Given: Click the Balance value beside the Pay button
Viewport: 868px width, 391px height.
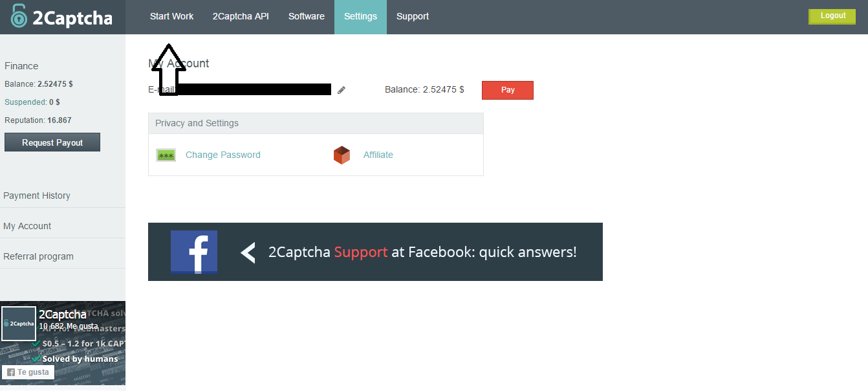Looking at the screenshot, I should coord(424,90).
